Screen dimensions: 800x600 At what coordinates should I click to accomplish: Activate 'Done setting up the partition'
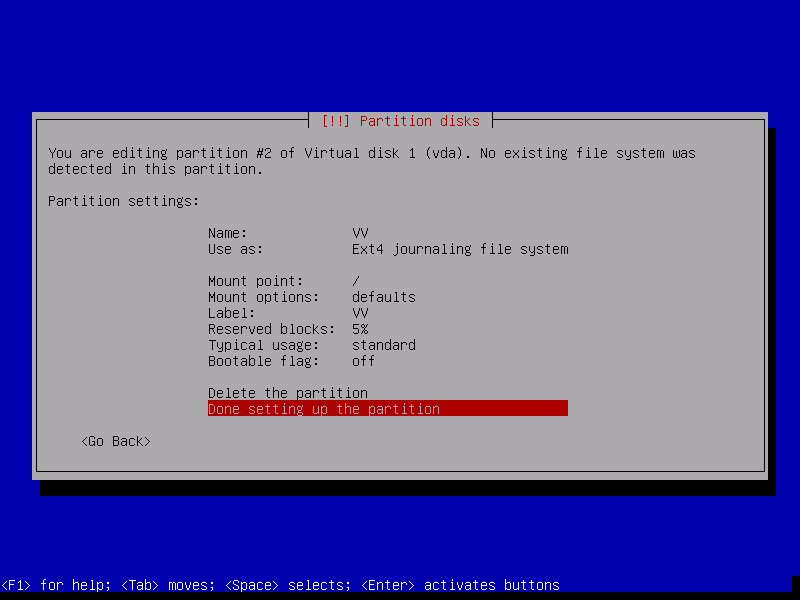point(324,409)
